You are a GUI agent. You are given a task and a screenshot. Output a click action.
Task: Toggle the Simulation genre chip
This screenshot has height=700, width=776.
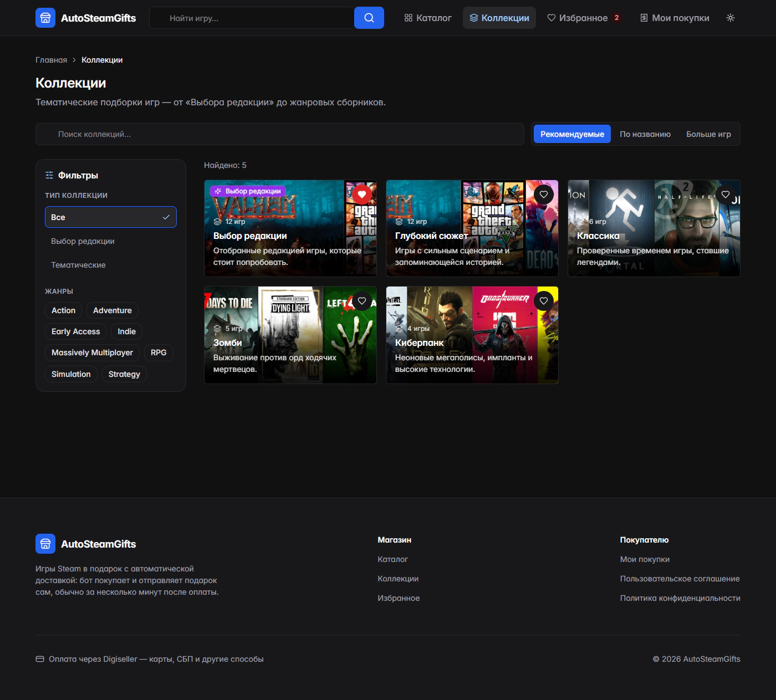click(71, 374)
